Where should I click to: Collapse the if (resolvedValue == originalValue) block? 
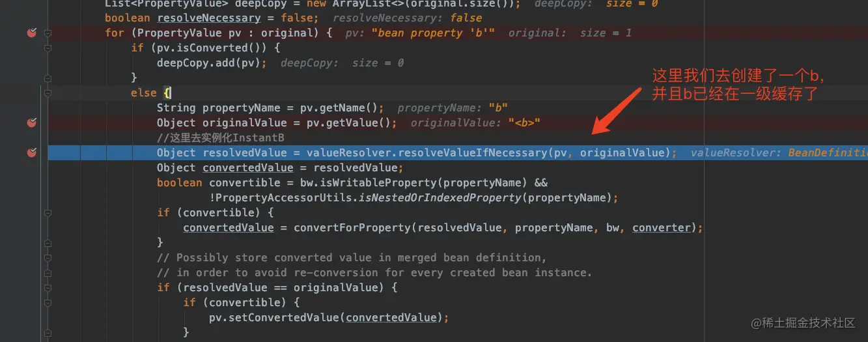tap(48, 287)
